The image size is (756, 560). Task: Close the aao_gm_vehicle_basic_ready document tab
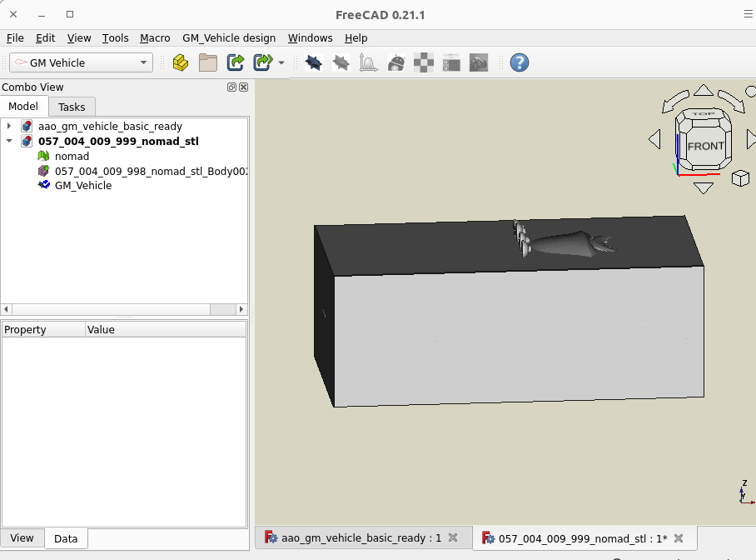click(453, 537)
